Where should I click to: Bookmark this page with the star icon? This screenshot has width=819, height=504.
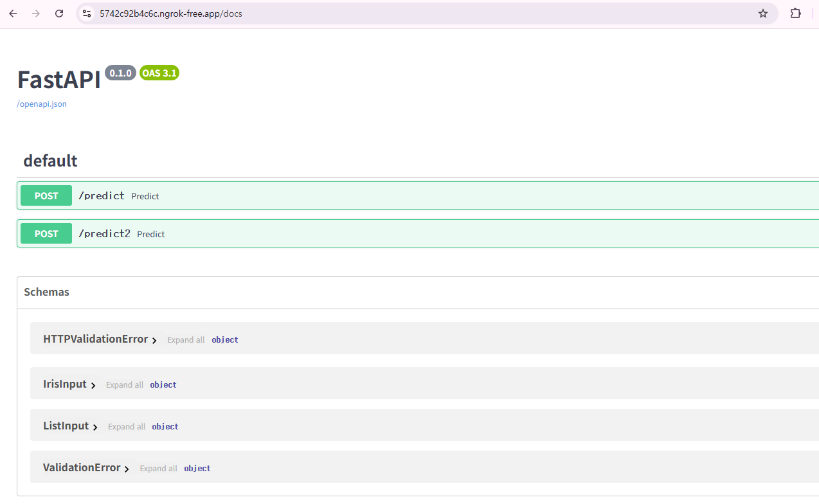point(763,14)
